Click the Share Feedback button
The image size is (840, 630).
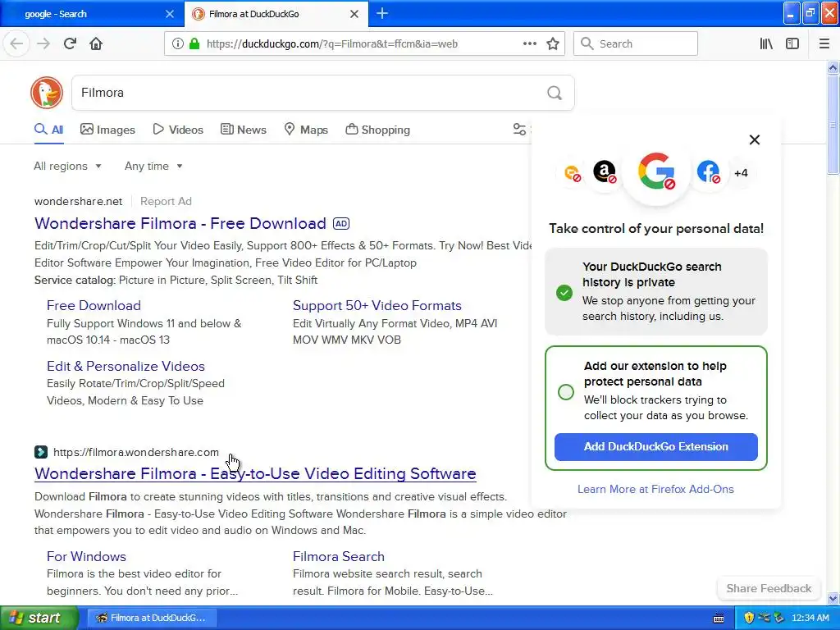tap(769, 589)
